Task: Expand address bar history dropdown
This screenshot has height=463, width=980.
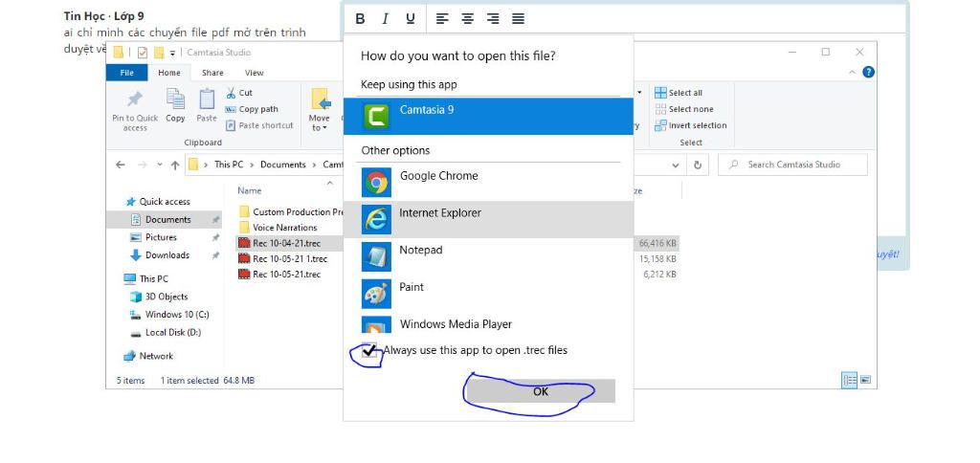Action: [x=676, y=165]
